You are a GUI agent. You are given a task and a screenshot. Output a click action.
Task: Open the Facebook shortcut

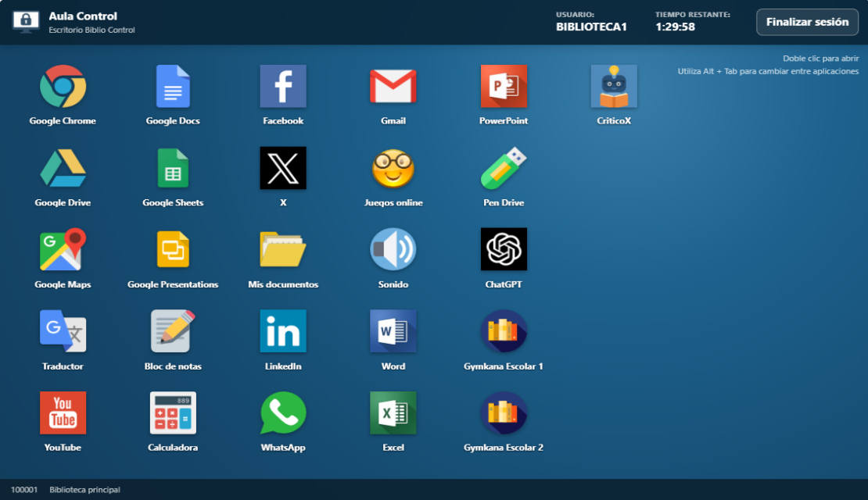(283, 86)
